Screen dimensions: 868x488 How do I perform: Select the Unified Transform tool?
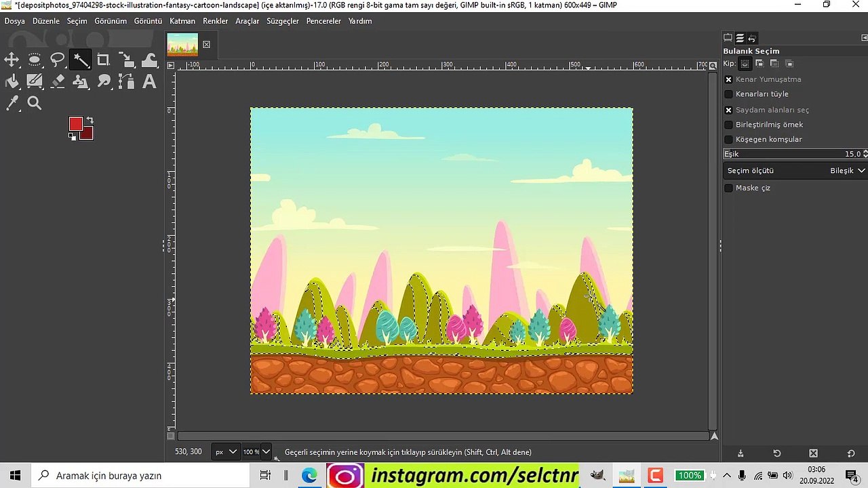click(126, 60)
